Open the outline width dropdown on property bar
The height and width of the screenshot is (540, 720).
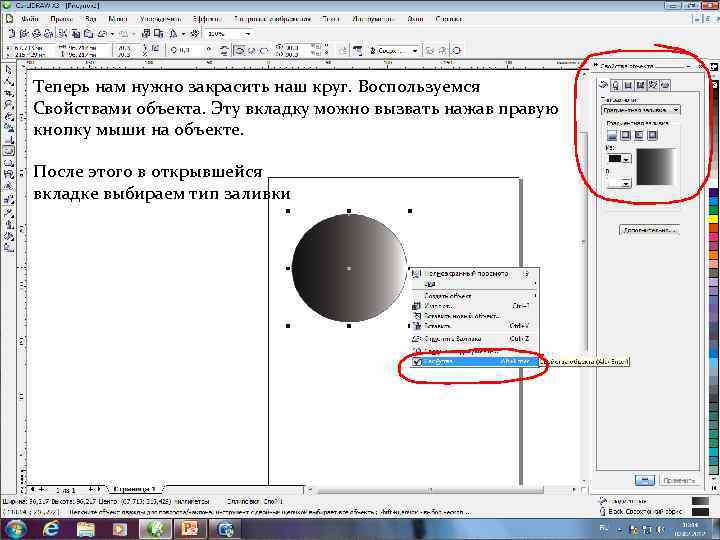(414, 51)
